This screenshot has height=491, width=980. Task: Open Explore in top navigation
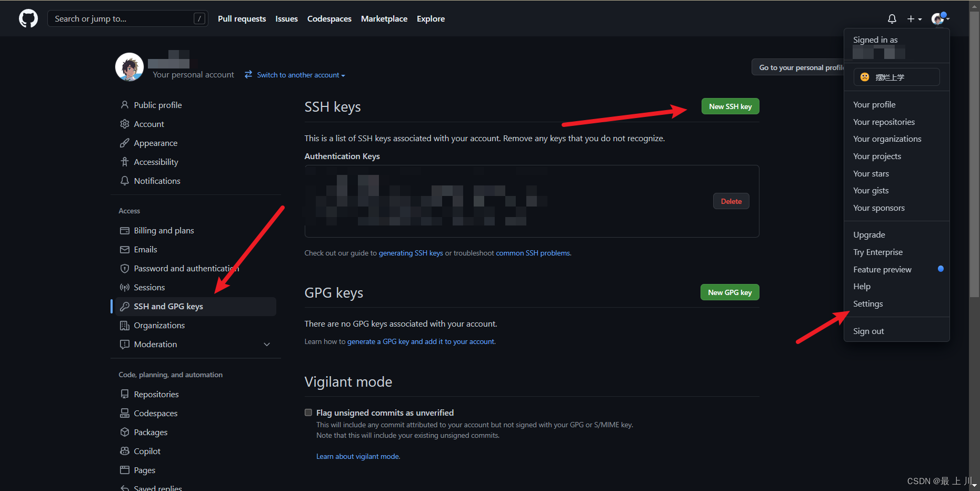tap(431, 18)
